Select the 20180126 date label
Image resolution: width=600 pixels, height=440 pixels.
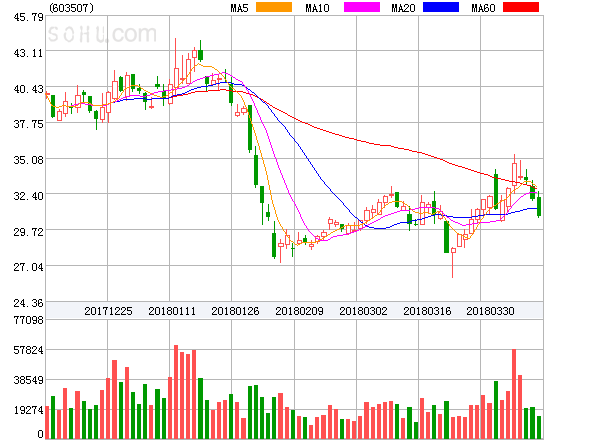tap(235, 311)
